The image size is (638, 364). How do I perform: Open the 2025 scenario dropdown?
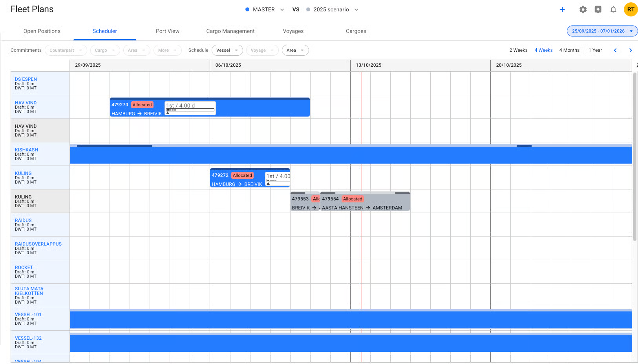[332, 10]
